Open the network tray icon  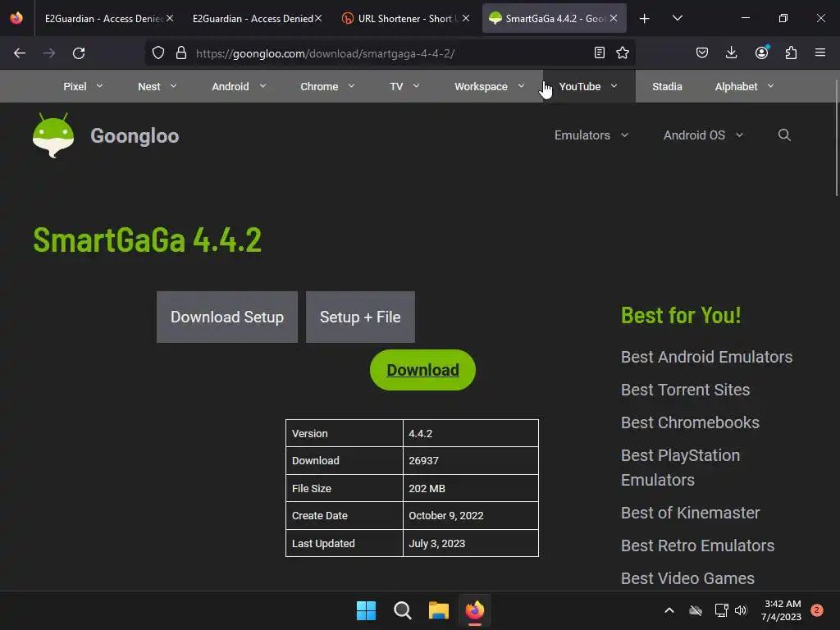click(x=721, y=610)
